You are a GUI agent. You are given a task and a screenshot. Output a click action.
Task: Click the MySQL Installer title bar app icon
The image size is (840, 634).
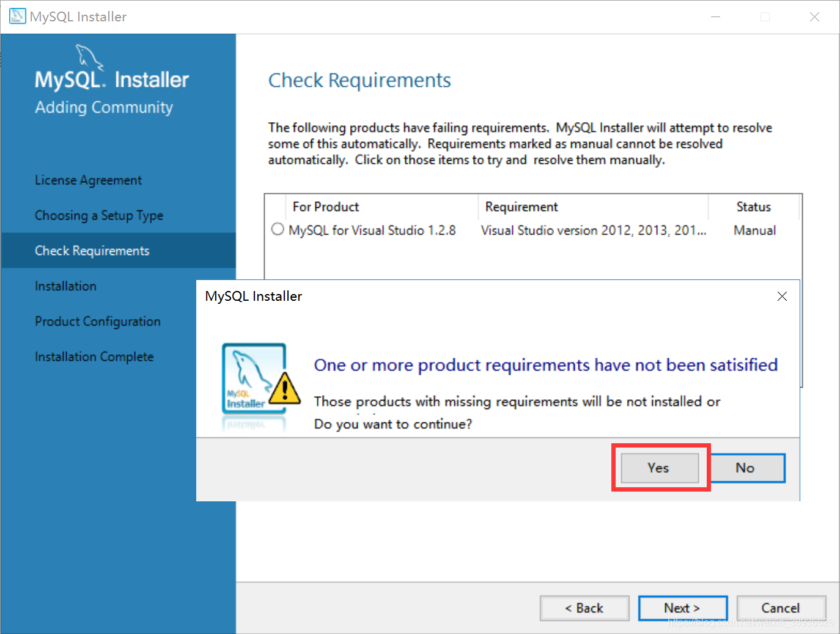[17, 17]
